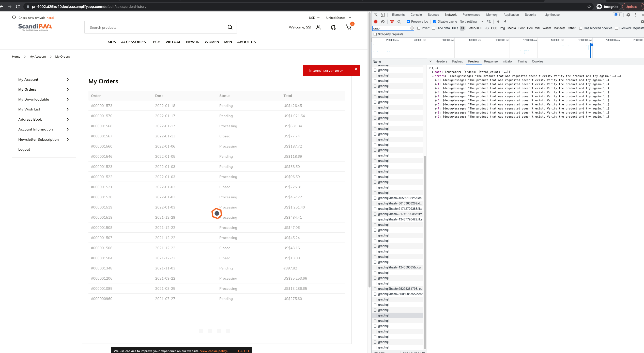Open the shopping cart with 8 items

348,27
